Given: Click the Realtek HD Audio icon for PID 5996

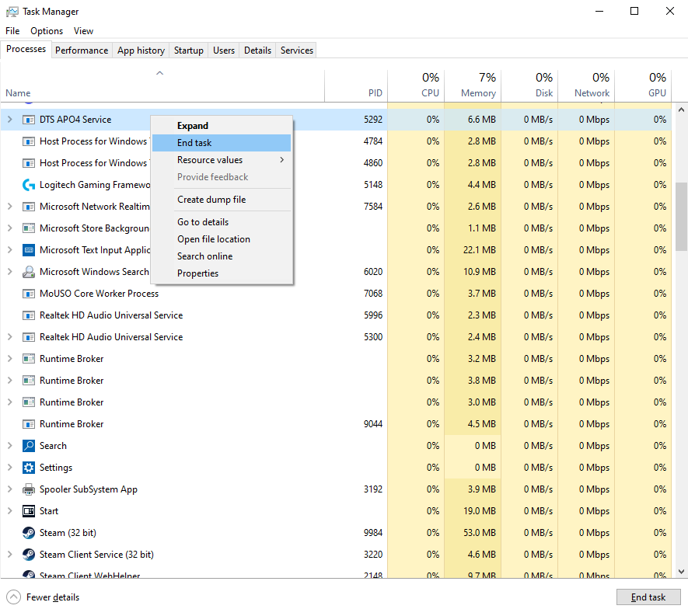Looking at the screenshot, I should pos(29,315).
